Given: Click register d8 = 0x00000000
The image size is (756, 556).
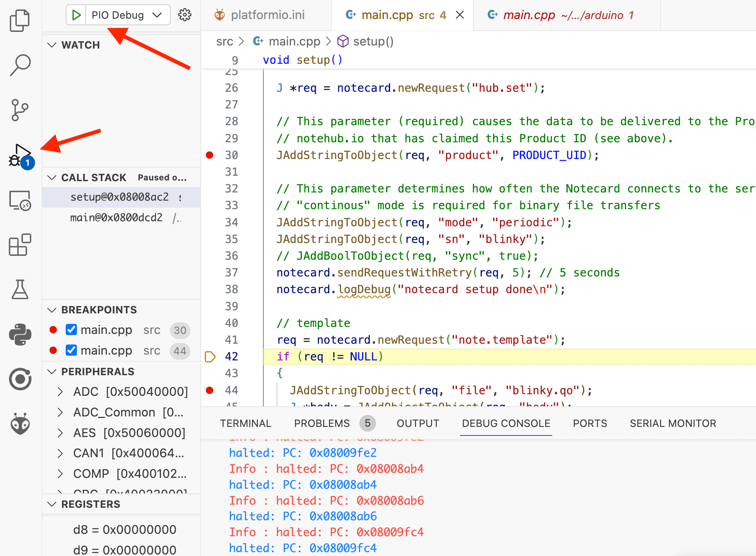Looking at the screenshot, I should (124, 530).
